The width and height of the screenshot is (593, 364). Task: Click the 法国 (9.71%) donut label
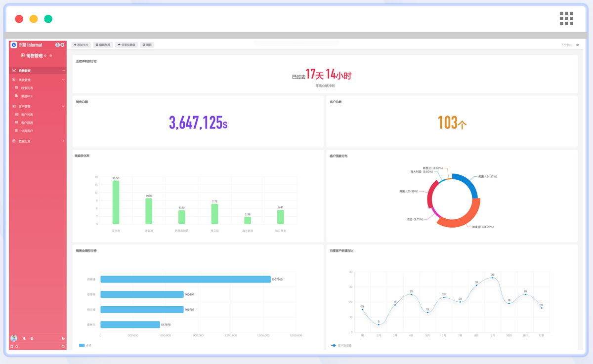415,219
